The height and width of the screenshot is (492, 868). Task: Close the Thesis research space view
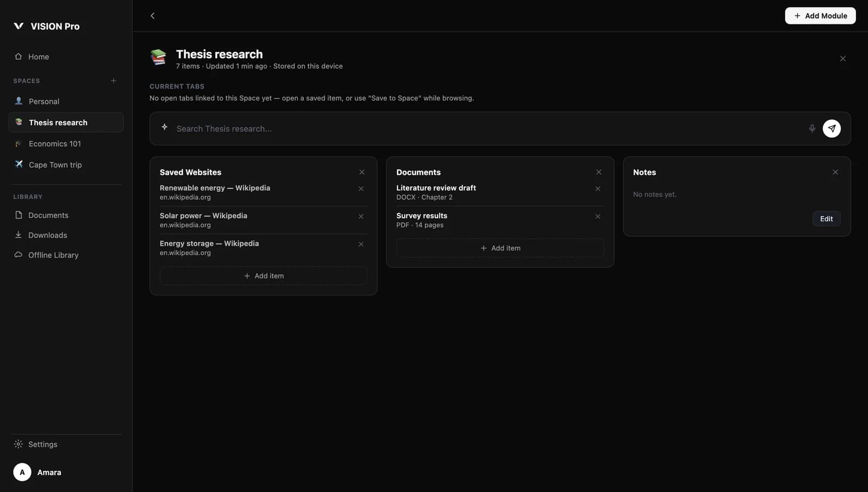click(843, 59)
